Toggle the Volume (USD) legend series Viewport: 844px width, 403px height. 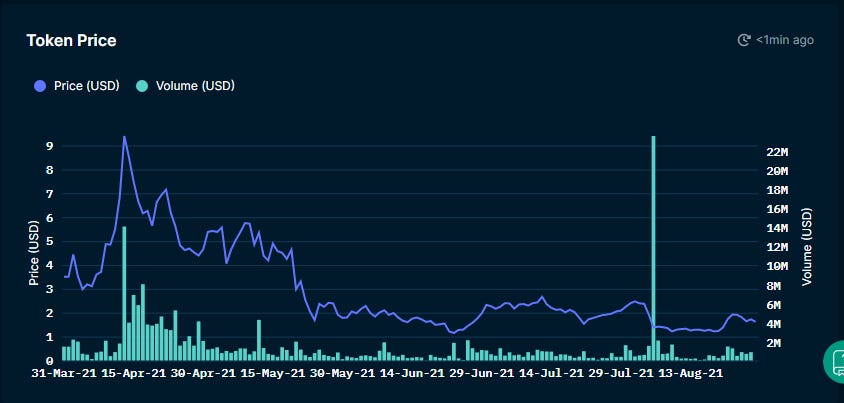point(186,86)
